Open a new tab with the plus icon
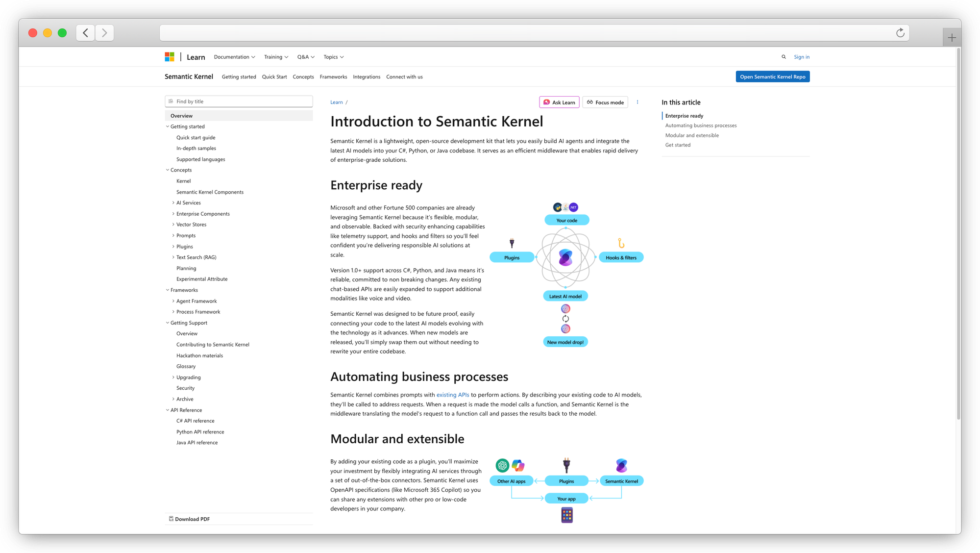Viewport: 980px width, 553px height. pyautogui.click(x=952, y=38)
